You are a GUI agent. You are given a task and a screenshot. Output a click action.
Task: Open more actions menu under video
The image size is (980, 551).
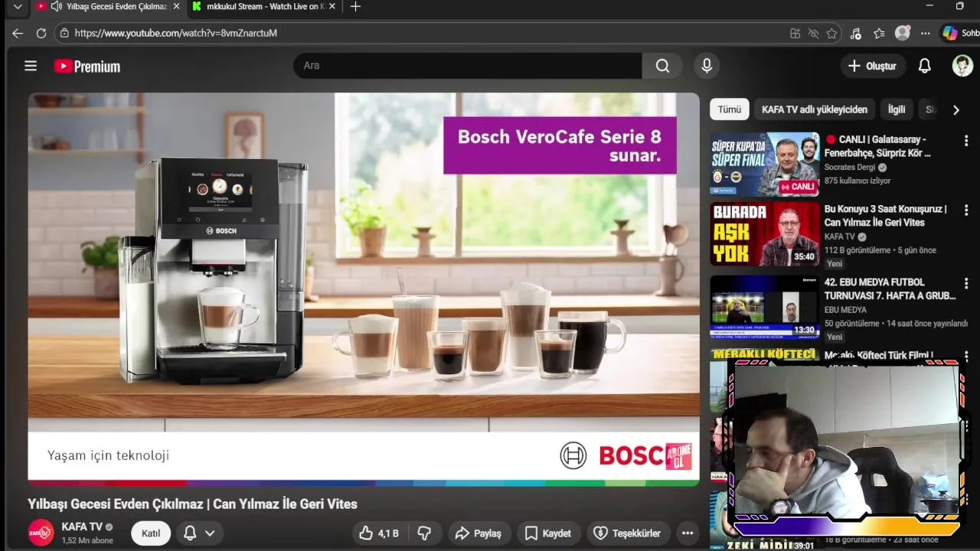pyautogui.click(x=688, y=533)
